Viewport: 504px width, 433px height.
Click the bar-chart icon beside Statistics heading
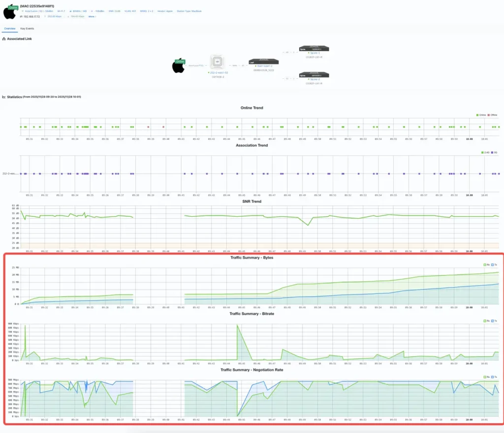pos(4,97)
